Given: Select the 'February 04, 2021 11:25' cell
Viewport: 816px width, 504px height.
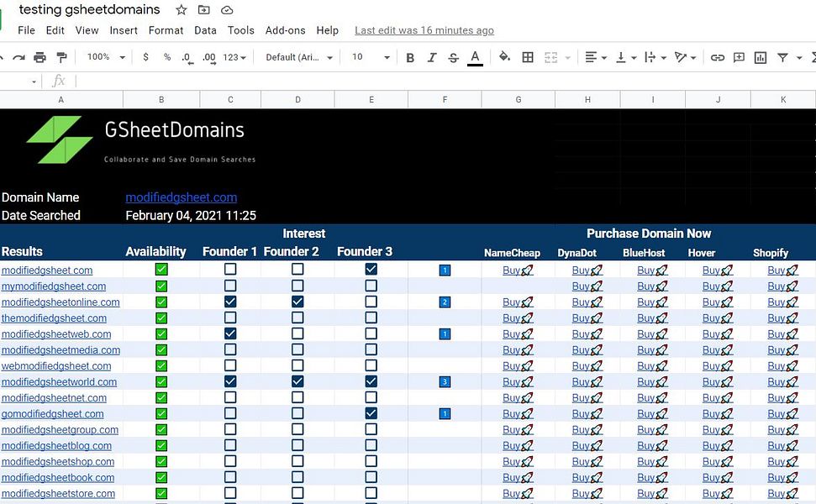Looking at the screenshot, I should click(x=191, y=215).
